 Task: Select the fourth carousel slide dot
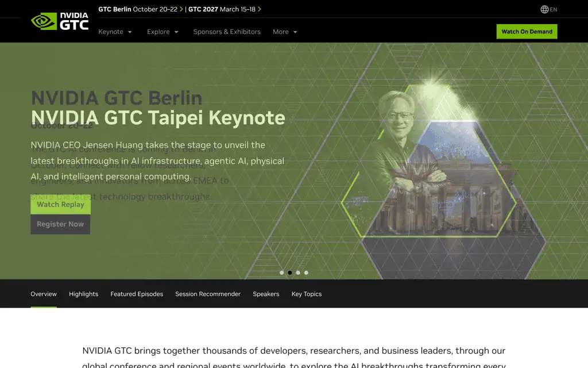[x=307, y=273]
